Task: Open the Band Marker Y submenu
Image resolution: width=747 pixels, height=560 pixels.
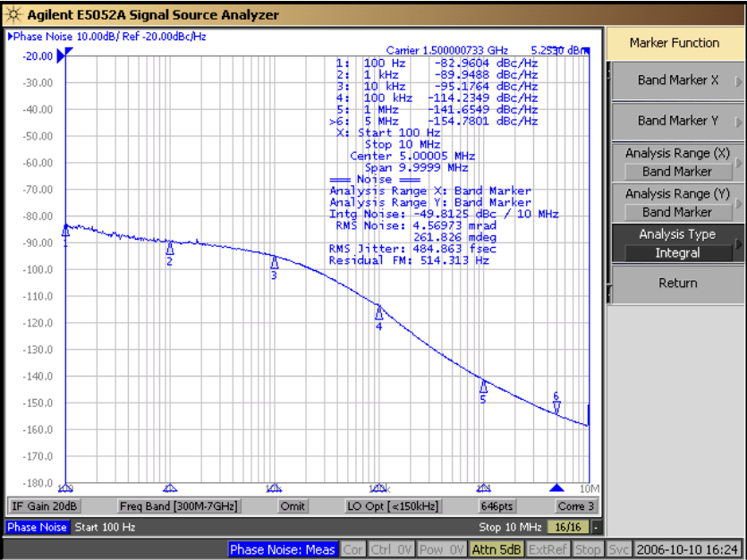Action: click(x=677, y=121)
